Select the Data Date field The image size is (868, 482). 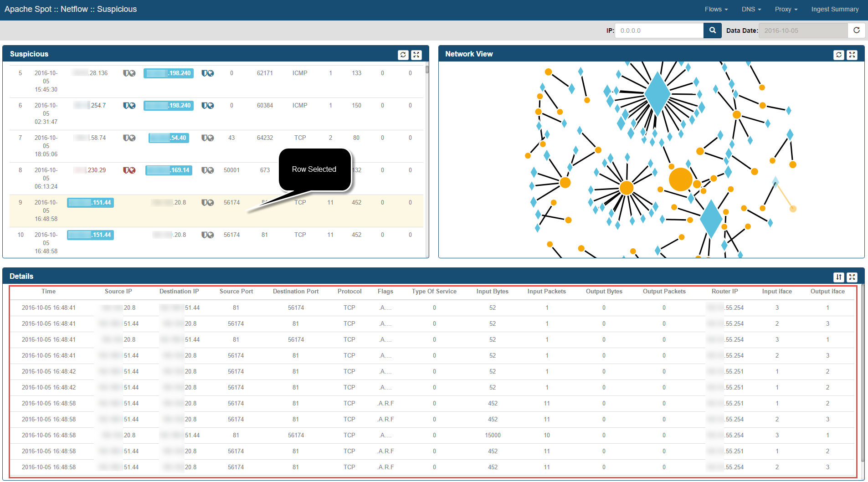pos(803,31)
